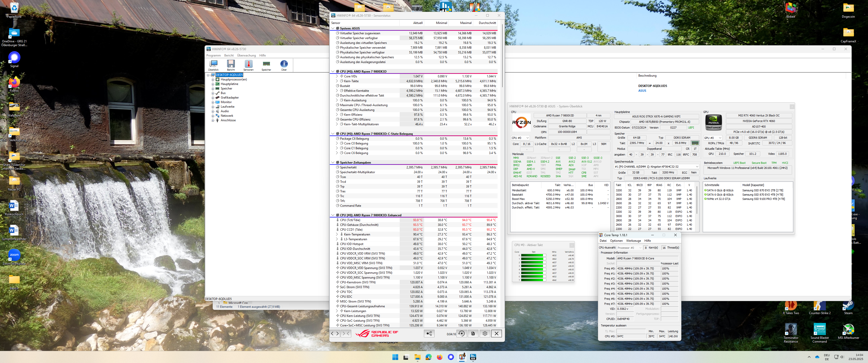868x363 pixels.
Task: Collapse CPU [#0] AMD Ryzen 7 9800X3D section
Action: coord(333,72)
